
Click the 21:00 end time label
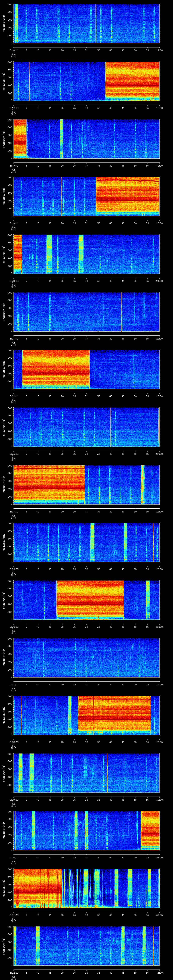(x=160, y=281)
